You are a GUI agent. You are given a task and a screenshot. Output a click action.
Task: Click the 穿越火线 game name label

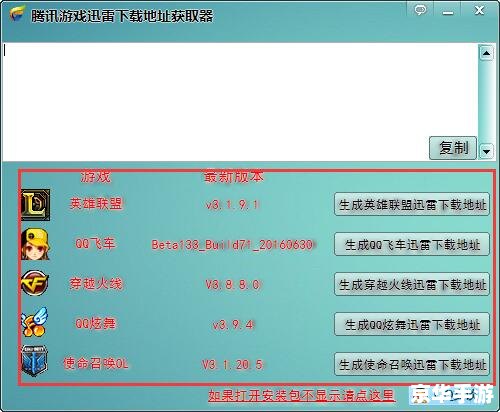click(96, 284)
